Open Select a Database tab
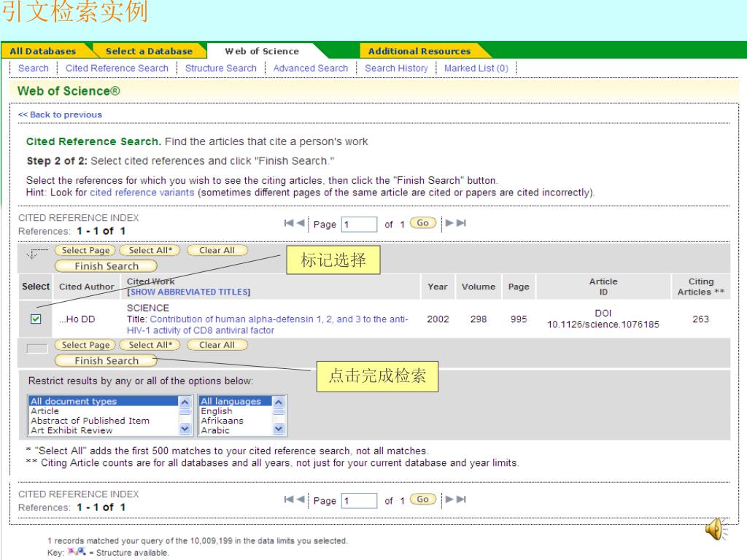Image resolution: width=747 pixels, height=560 pixels. [x=149, y=51]
